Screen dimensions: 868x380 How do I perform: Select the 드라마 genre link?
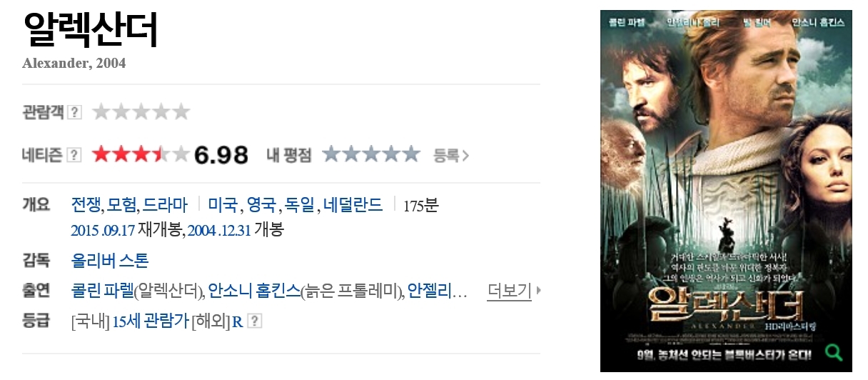[x=165, y=205]
